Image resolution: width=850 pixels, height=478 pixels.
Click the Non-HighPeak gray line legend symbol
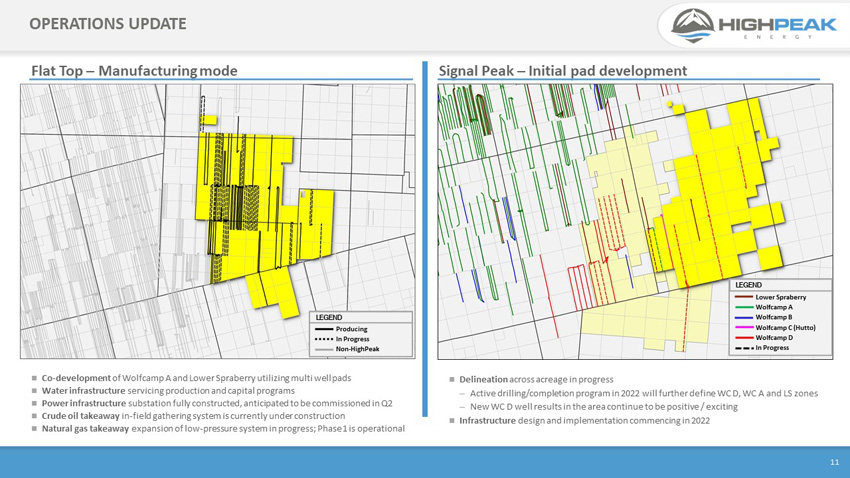(x=324, y=349)
